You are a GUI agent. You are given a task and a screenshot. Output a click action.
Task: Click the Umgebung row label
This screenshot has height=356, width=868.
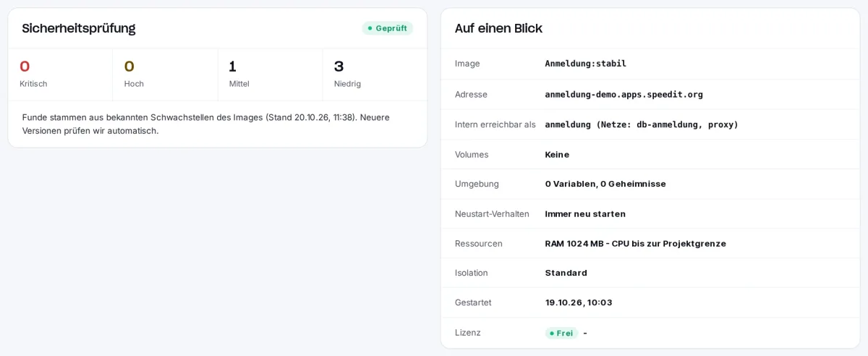tap(477, 184)
